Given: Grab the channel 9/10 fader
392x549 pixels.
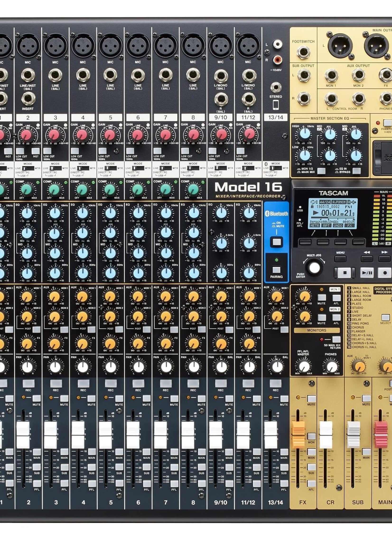Looking at the screenshot, I should tap(215, 435).
